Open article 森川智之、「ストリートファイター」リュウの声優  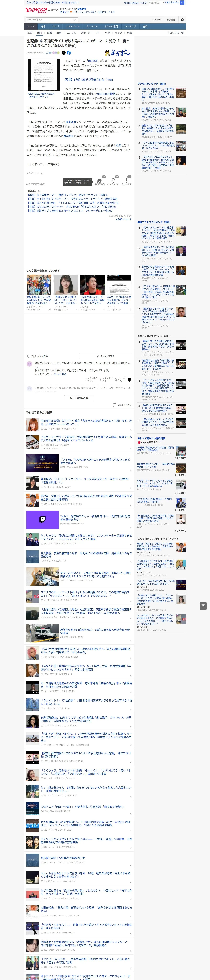click(x=85, y=481)
